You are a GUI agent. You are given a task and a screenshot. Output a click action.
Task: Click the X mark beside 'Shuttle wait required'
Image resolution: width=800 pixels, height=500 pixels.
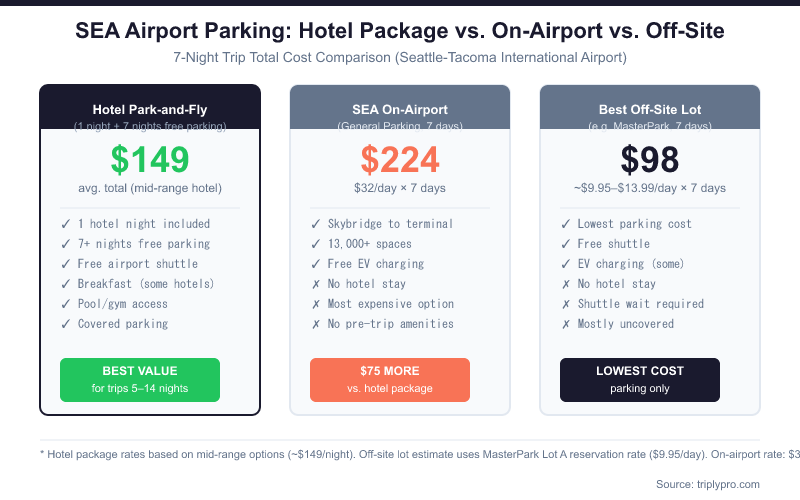pyautogui.click(x=566, y=304)
